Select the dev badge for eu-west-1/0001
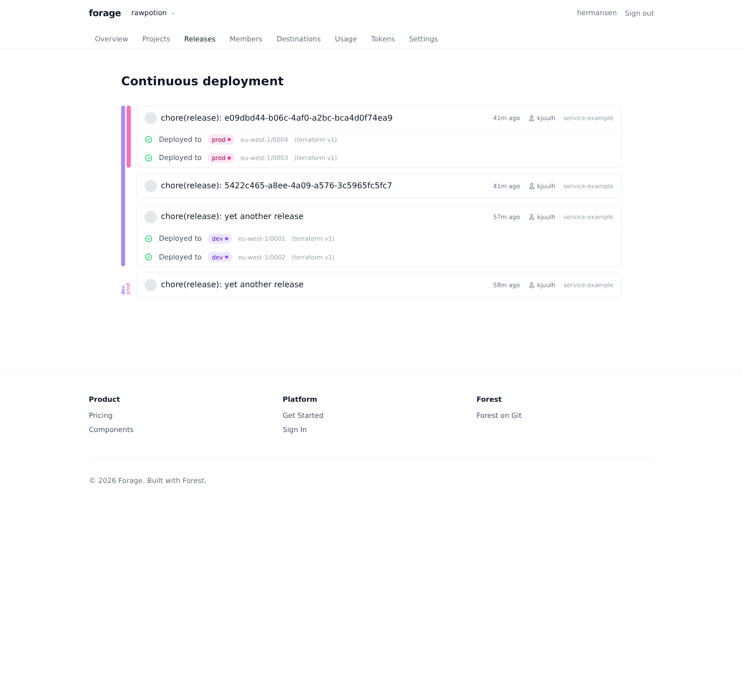 click(220, 239)
